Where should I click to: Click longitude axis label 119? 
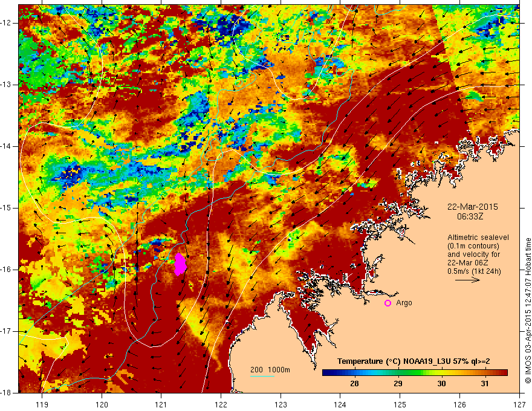(42, 404)
